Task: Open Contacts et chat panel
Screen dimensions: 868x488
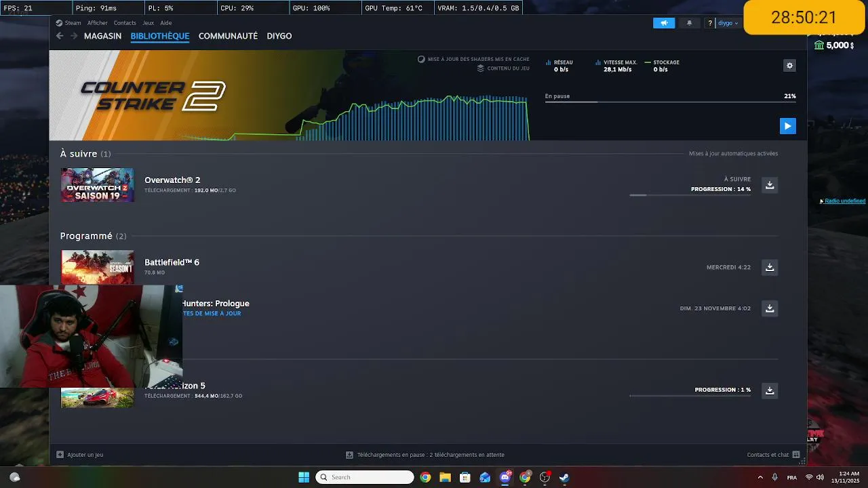Action: pos(773,455)
